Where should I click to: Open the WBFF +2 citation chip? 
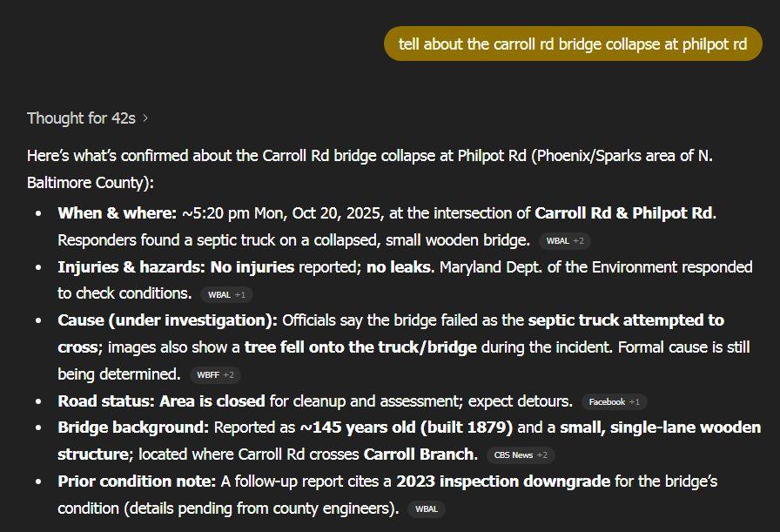215,375
